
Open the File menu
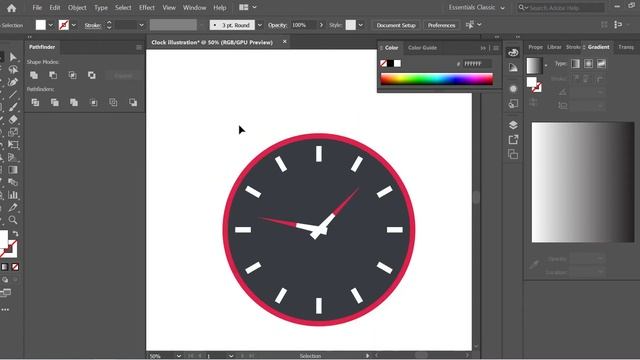(37, 7)
